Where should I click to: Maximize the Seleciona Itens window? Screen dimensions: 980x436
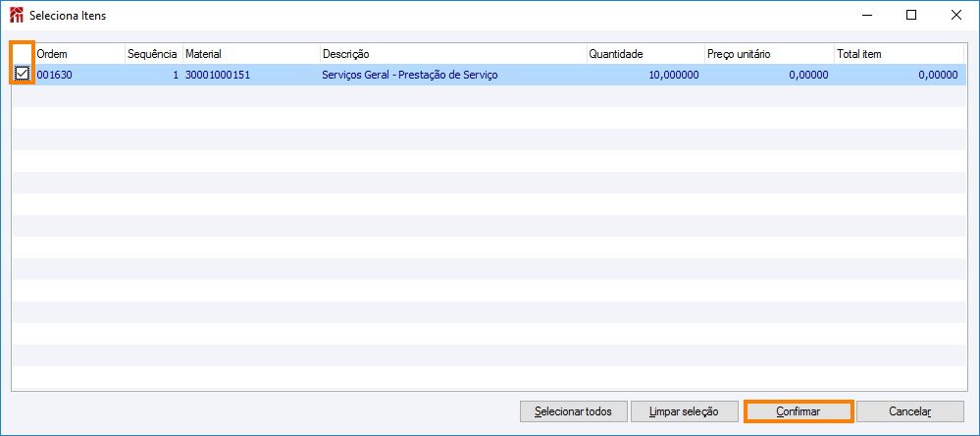(911, 15)
